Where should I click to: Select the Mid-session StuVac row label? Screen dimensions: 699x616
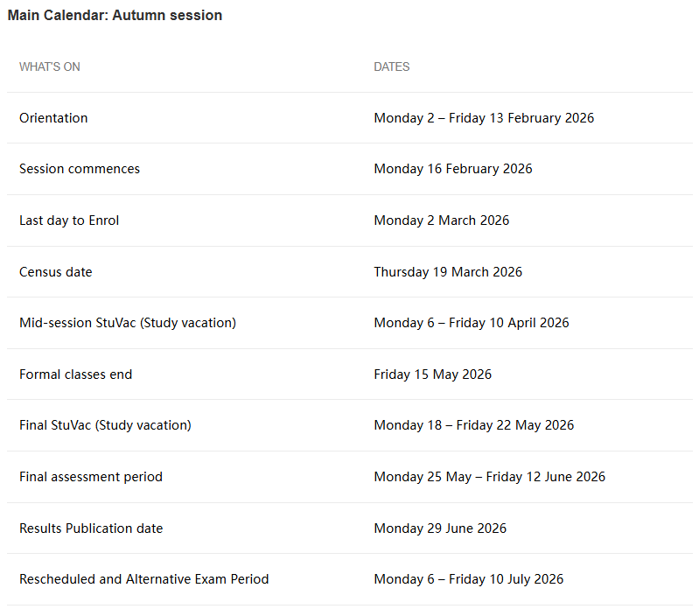(128, 323)
